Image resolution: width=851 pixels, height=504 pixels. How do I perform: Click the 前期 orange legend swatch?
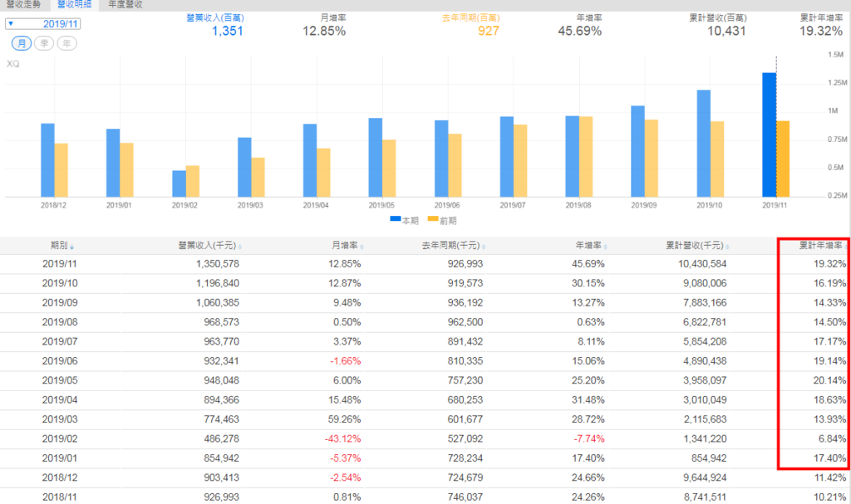[x=432, y=218]
